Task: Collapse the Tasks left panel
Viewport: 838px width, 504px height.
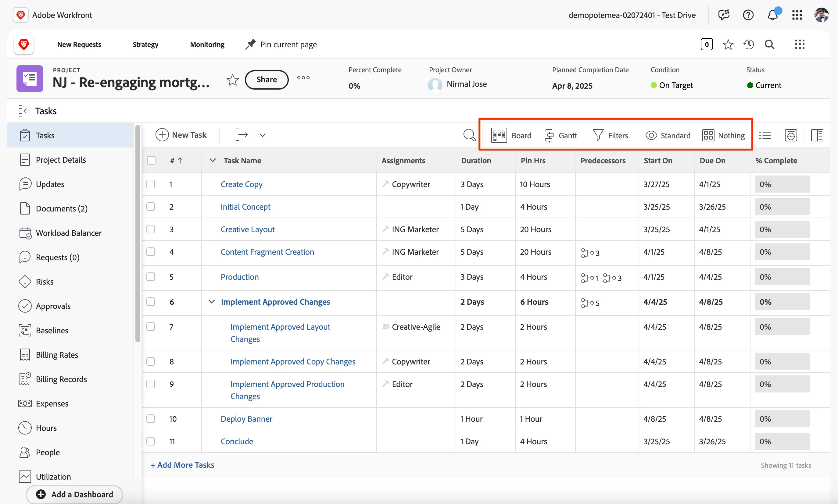Action: coord(24,111)
